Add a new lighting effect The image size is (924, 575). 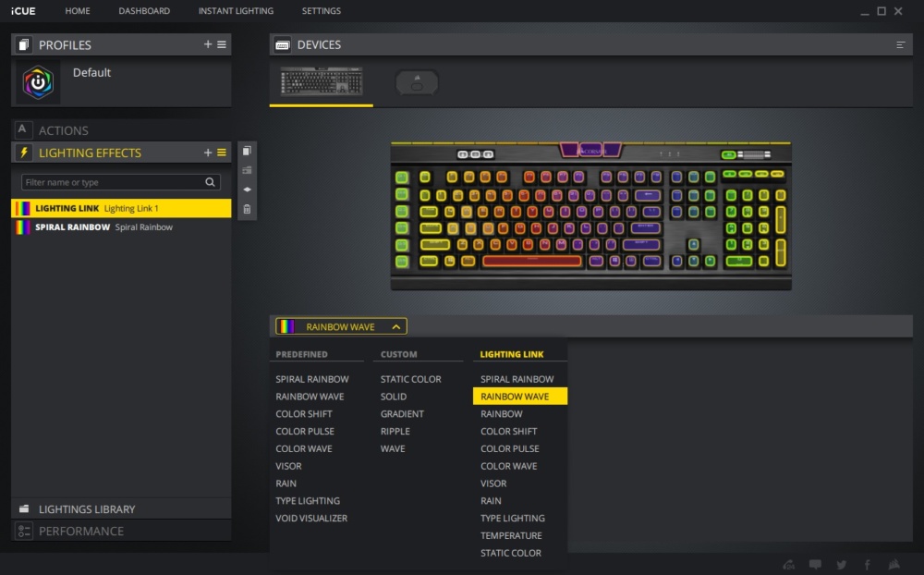point(207,153)
